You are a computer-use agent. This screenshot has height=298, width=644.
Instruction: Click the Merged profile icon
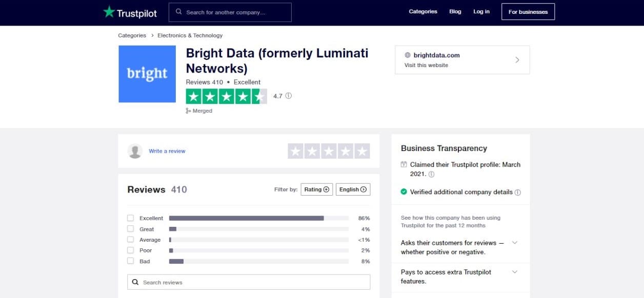[x=188, y=111]
